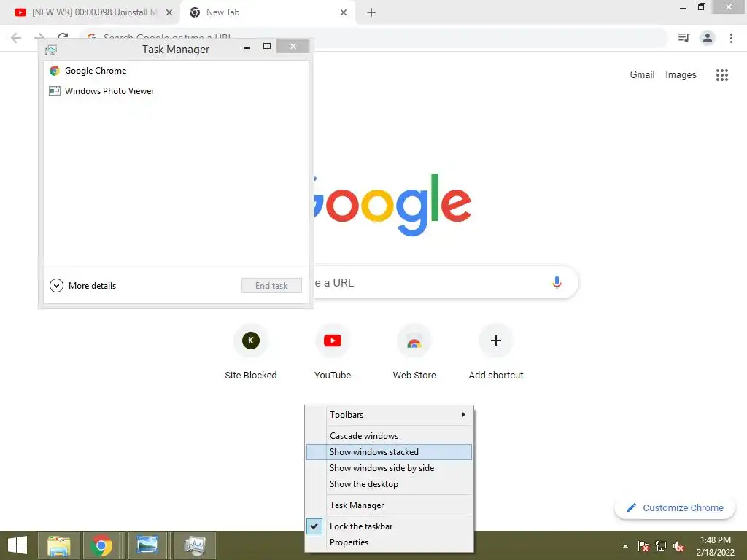
Task: Click the Photo Viewer taskbar icon
Action: [x=147, y=545]
